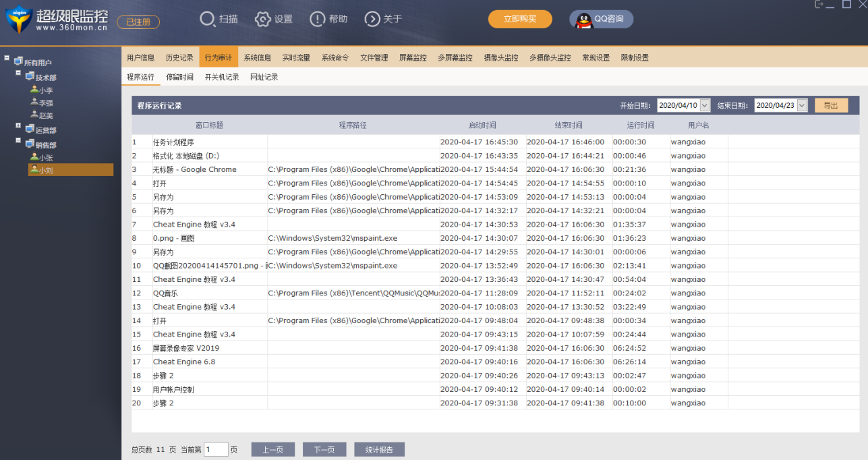
Task: Click the current page number input field
Action: click(216, 450)
